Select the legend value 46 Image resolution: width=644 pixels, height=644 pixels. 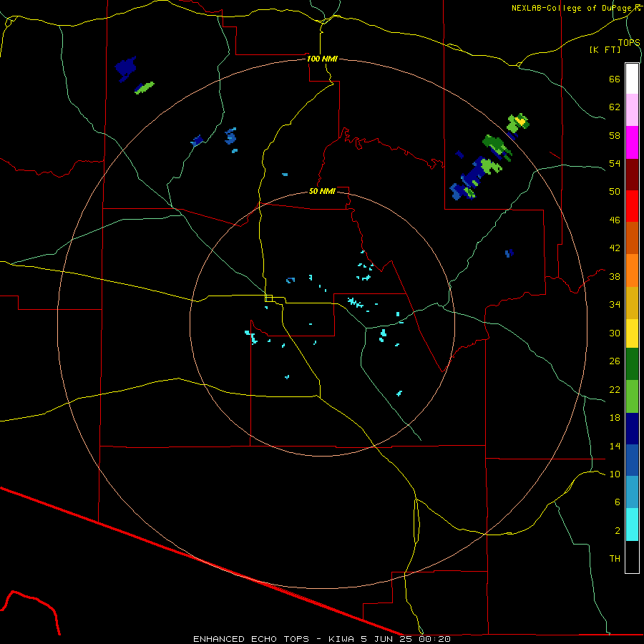[615, 220]
